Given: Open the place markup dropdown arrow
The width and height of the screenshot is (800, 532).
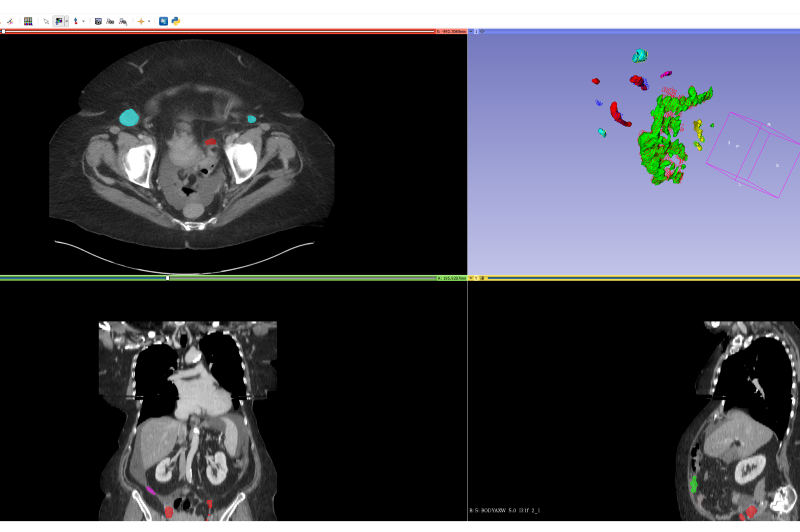Looking at the screenshot, I should tap(84, 21).
